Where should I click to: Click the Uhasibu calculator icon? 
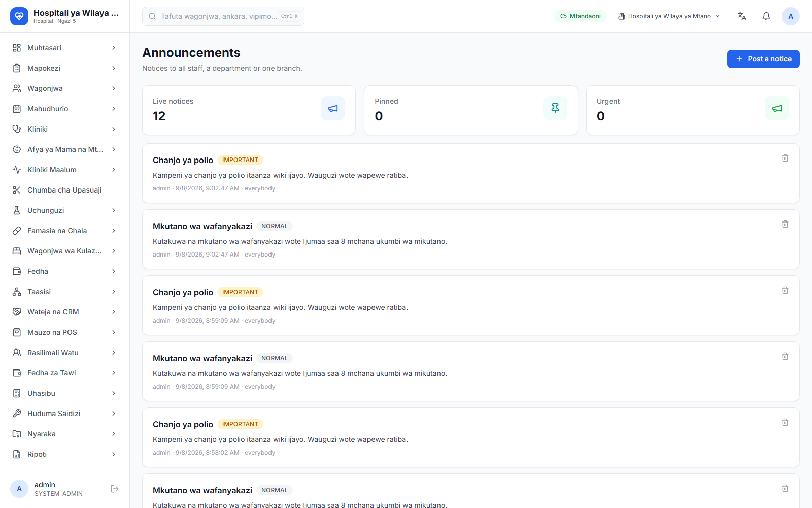(x=17, y=393)
